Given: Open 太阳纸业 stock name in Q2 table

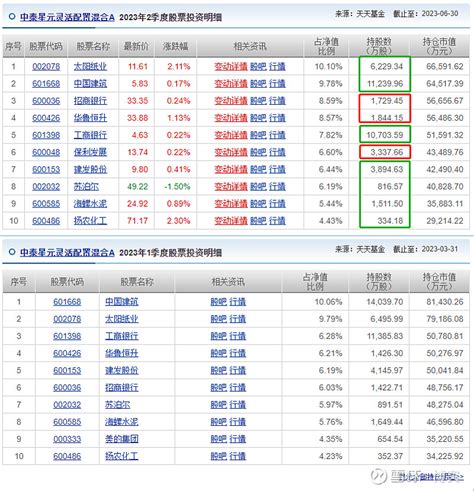Looking at the screenshot, I should pos(90,67).
